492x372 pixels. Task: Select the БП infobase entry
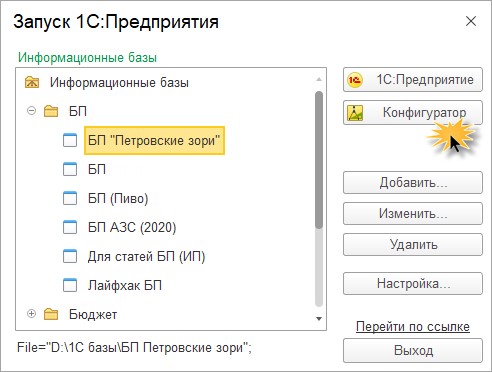(x=97, y=169)
